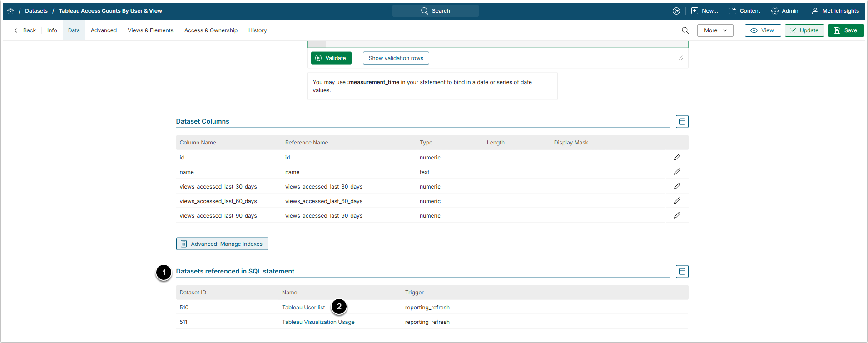
Task: Switch to the Views & Elements tab
Action: click(x=150, y=30)
